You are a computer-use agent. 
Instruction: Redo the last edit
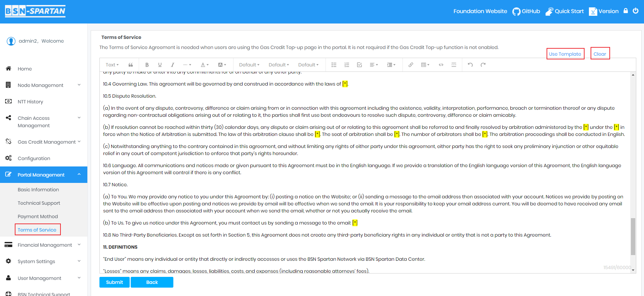483,65
